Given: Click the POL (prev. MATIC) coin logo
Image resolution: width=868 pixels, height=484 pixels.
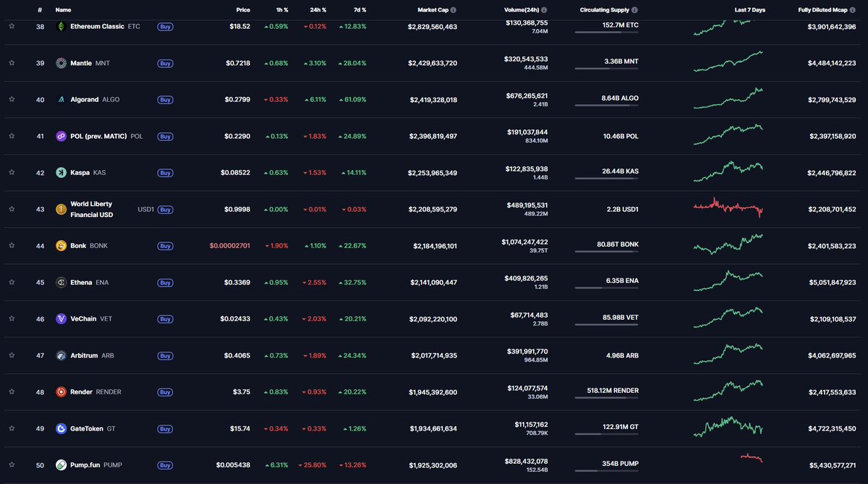Looking at the screenshot, I should [x=61, y=136].
